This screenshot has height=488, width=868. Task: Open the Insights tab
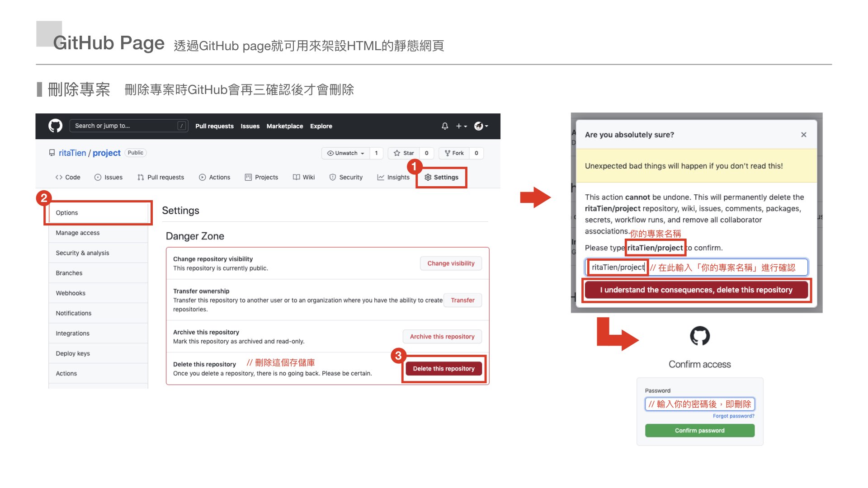(x=393, y=177)
